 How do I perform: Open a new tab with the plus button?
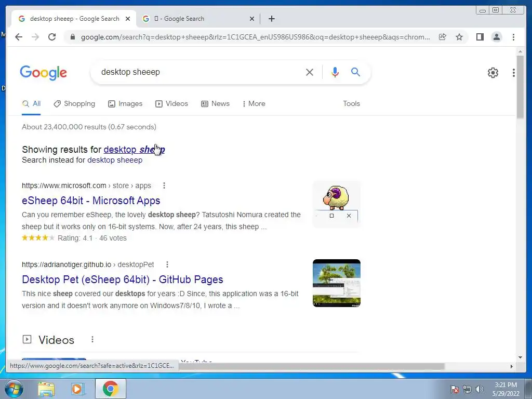click(x=271, y=19)
